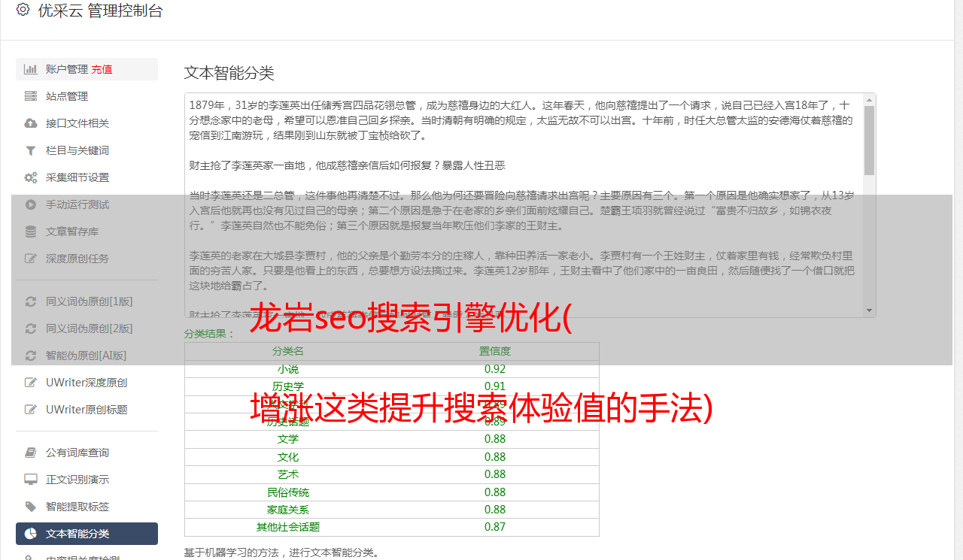Image resolution: width=963 pixels, height=560 pixels.
Task: Click the monitor icon for 正文识别演示
Action: tap(31, 480)
